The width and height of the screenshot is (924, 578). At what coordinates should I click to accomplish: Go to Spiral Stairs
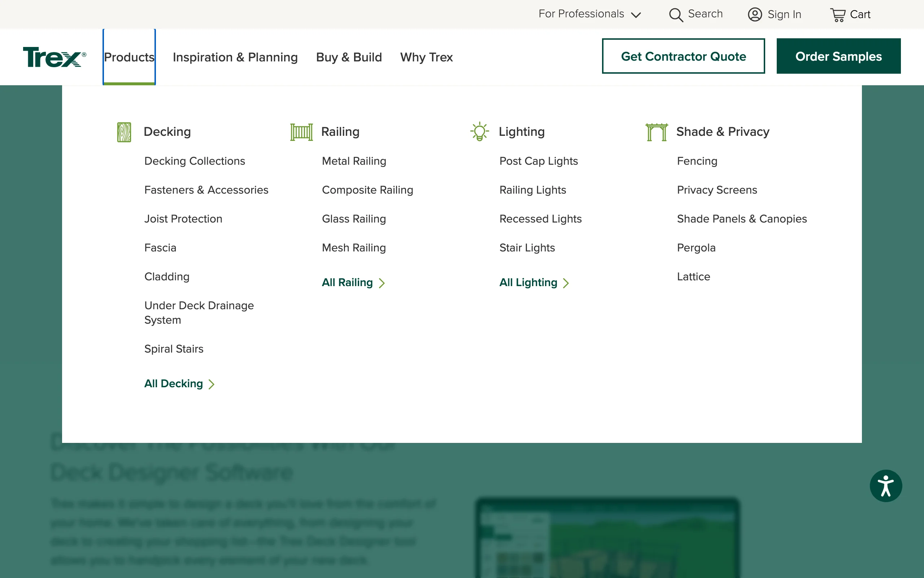pos(174,349)
